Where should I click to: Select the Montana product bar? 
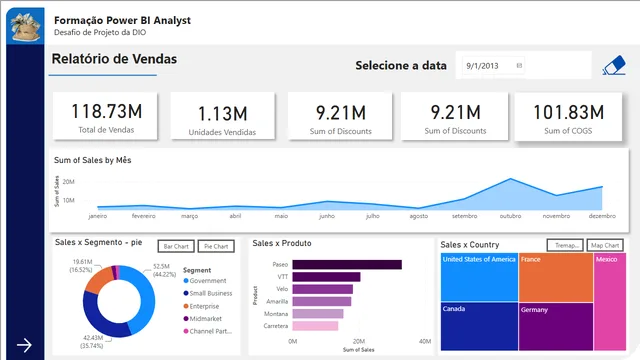(318, 314)
